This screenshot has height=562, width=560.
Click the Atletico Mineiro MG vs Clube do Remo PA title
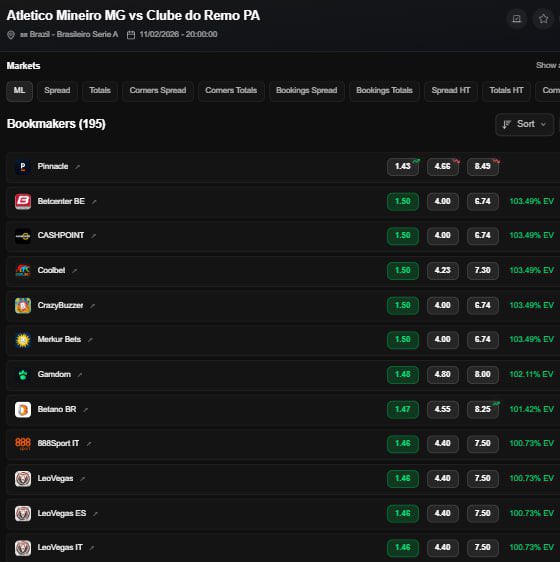133,16
